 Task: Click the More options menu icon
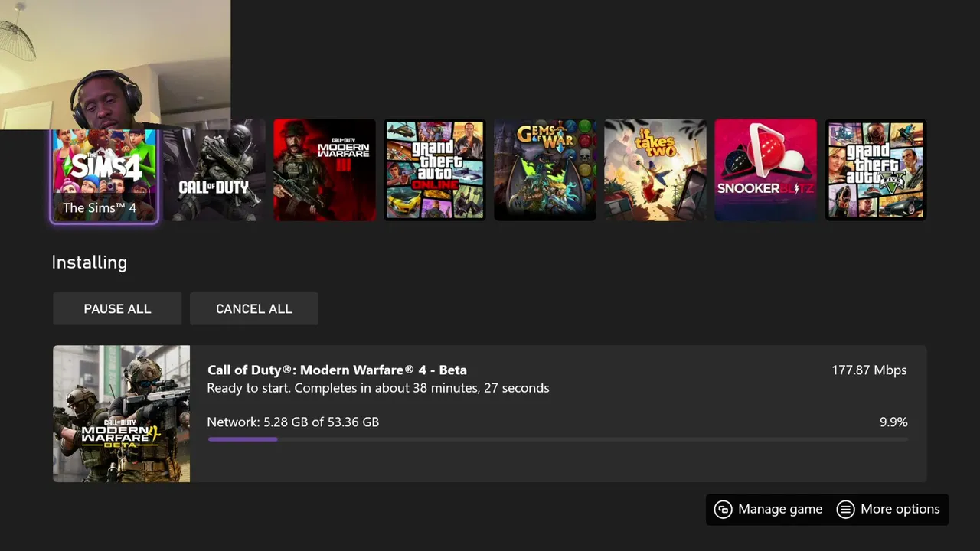click(845, 510)
